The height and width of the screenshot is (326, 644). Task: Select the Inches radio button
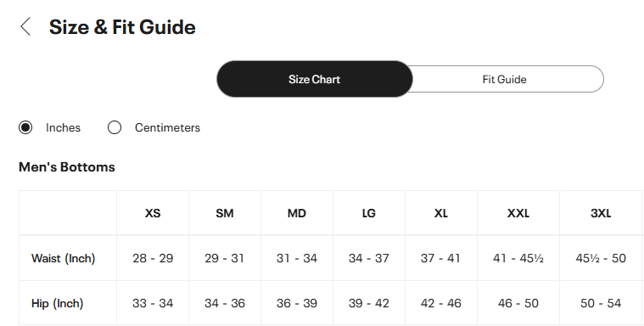click(25, 127)
